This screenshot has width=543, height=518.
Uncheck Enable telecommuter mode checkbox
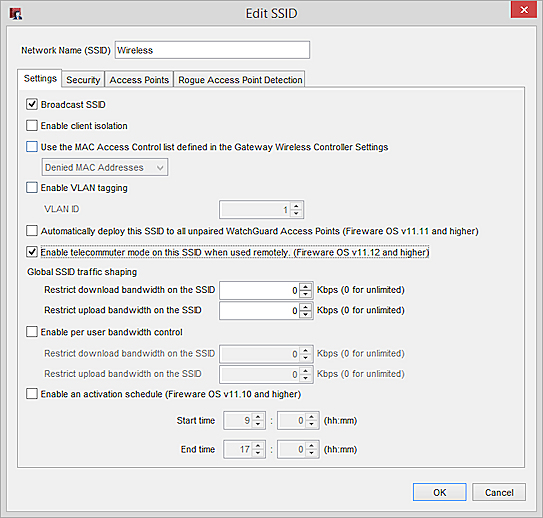32,252
